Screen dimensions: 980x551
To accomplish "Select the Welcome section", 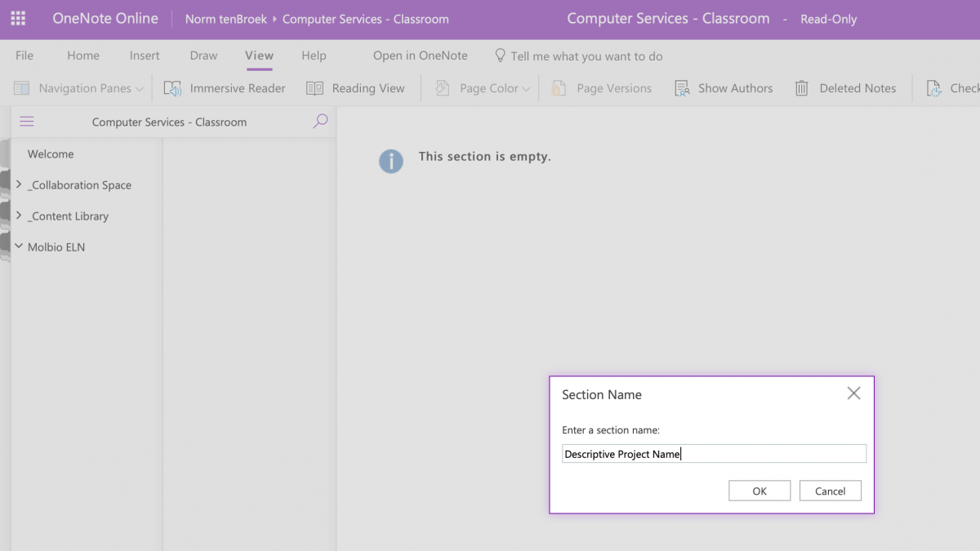I will point(51,153).
